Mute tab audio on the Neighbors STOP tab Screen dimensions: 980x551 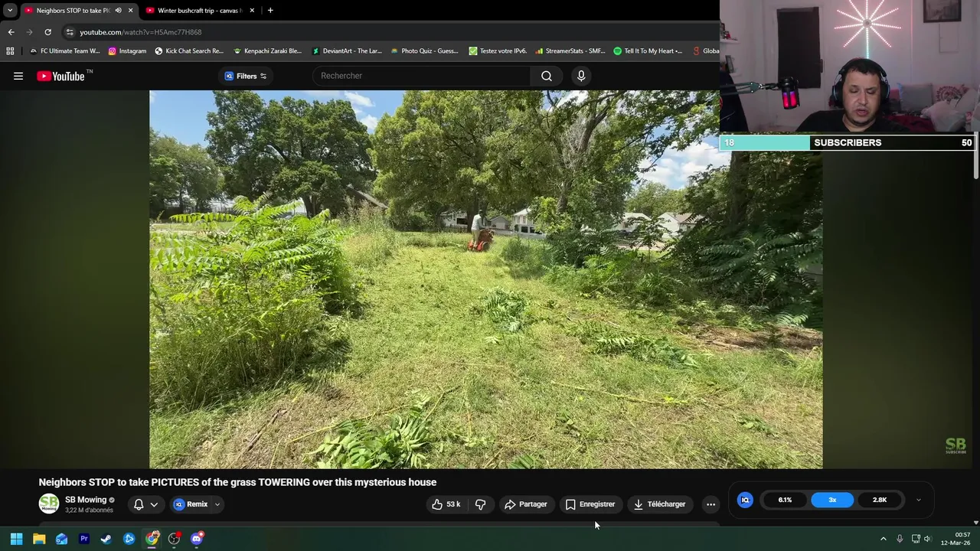118,11
